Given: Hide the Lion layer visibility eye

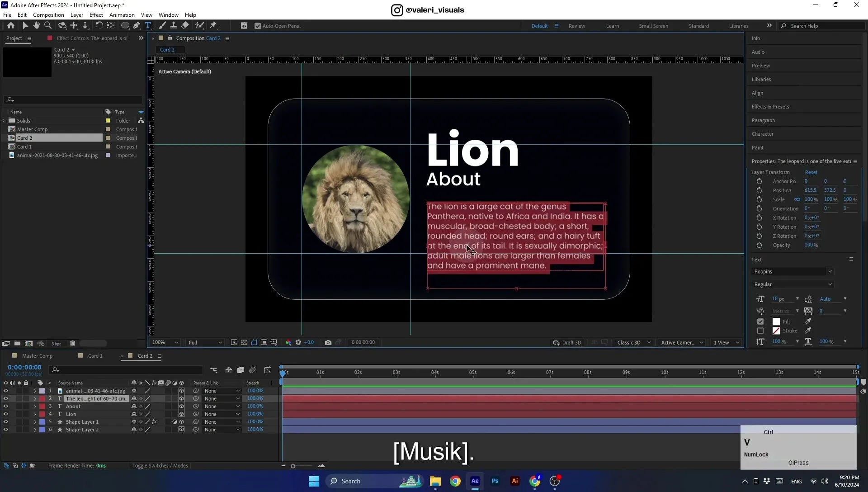Looking at the screenshot, I should tap(6, 414).
